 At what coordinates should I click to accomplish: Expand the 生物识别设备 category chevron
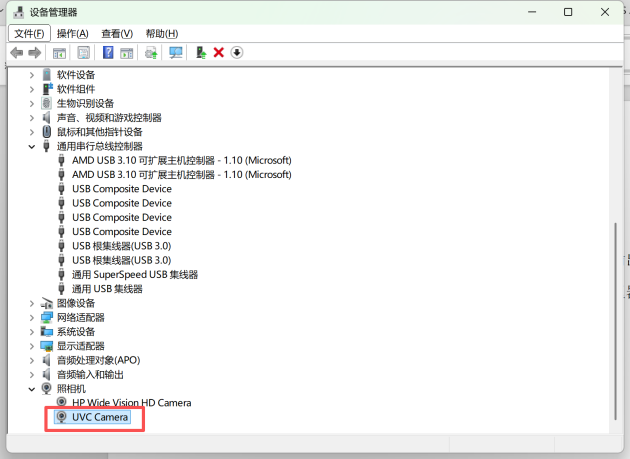(32, 104)
